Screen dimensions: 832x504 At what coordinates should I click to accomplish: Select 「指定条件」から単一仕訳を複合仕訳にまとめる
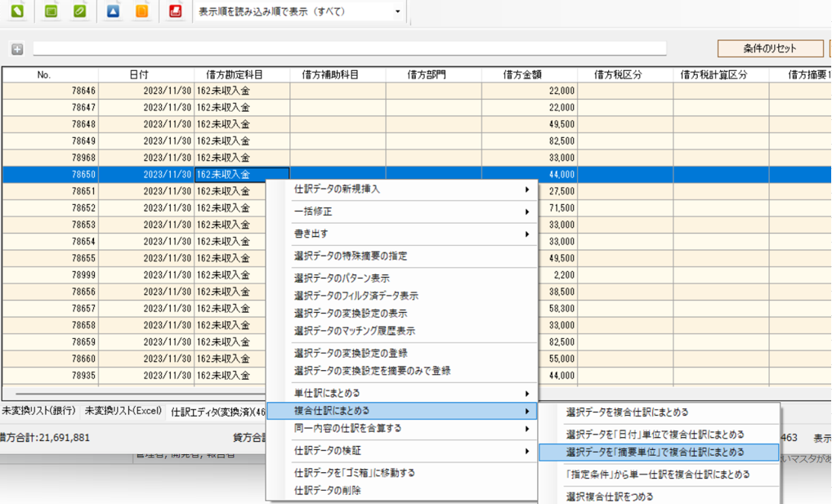click(659, 475)
